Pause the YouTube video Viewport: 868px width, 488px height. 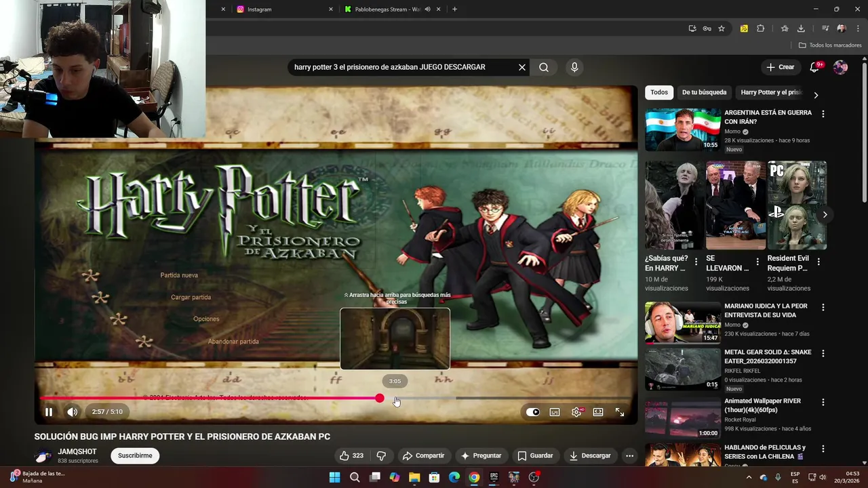[x=49, y=412]
